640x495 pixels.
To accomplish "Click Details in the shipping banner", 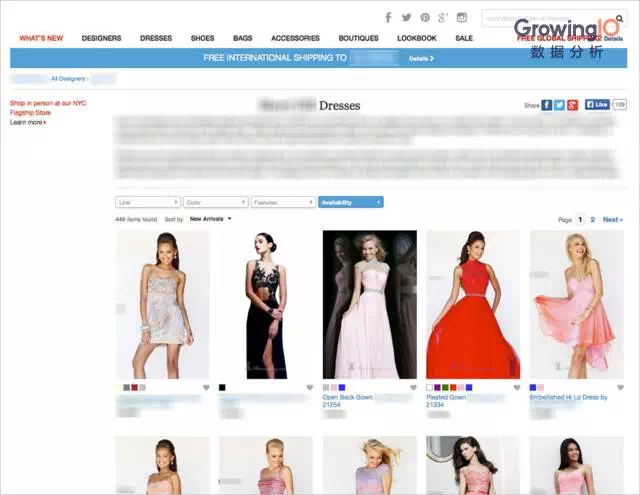I will coord(421,59).
